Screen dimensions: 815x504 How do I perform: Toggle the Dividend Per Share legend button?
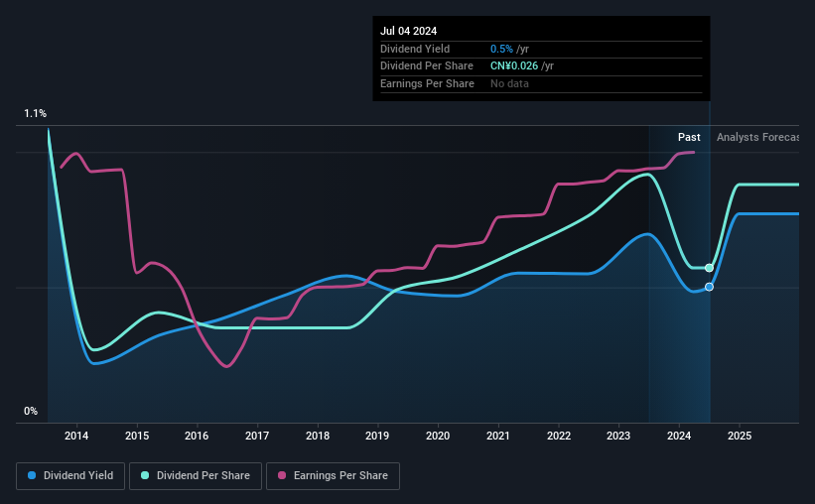196,476
